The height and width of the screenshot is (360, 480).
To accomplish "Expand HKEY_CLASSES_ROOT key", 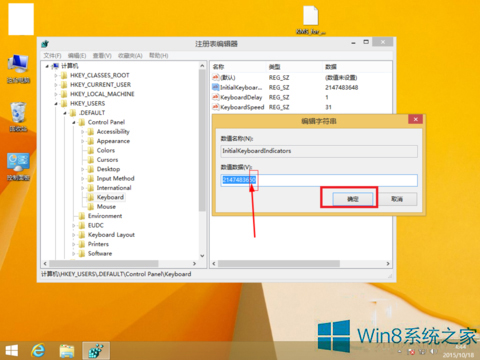I will [x=56, y=76].
